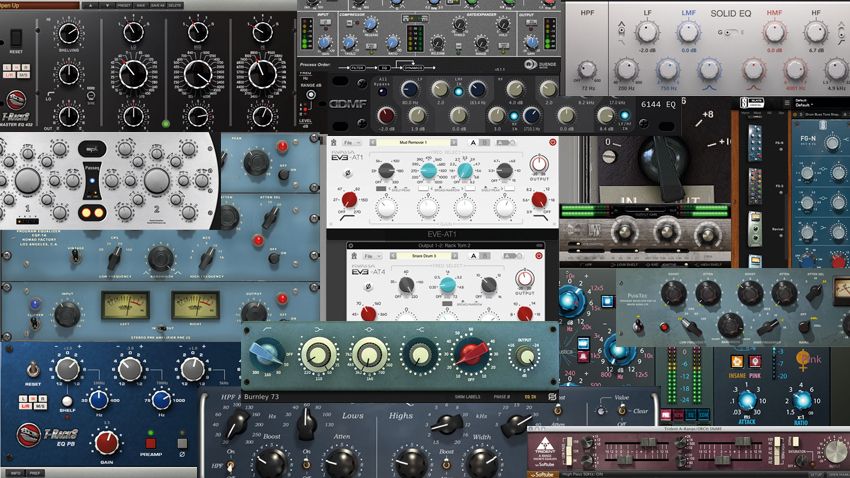850x478 pixels.
Task: Click the Lows Boost knob on Burnley 73
Action: 270,464
